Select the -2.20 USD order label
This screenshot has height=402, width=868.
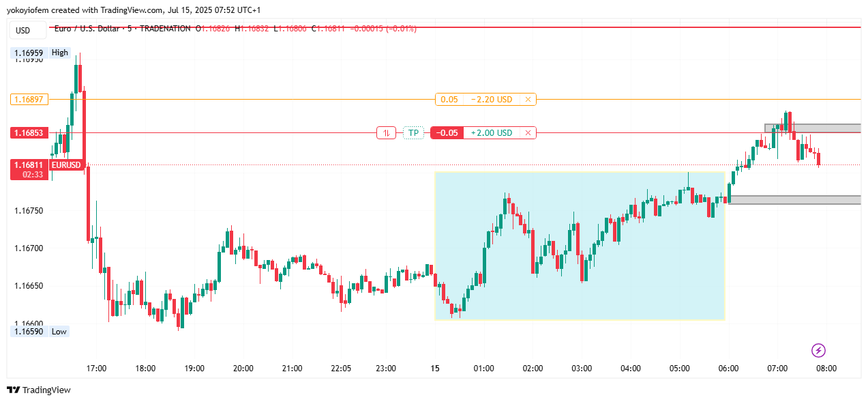click(492, 100)
